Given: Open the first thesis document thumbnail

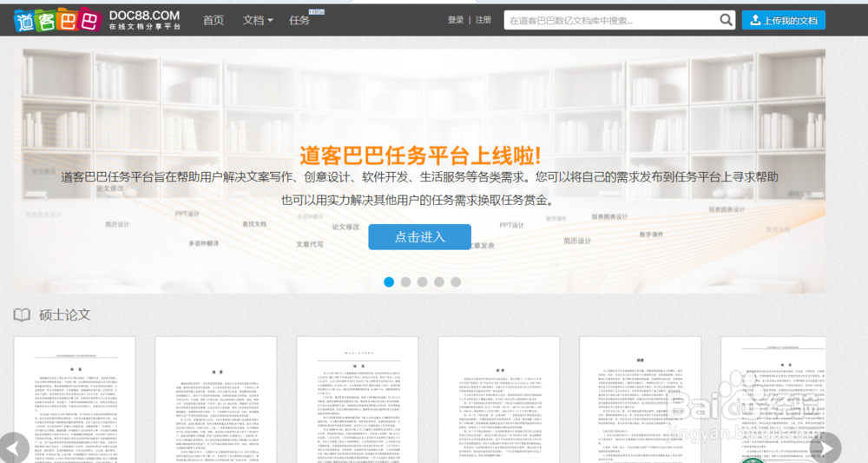Looking at the screenshot, I should (74, 400).
